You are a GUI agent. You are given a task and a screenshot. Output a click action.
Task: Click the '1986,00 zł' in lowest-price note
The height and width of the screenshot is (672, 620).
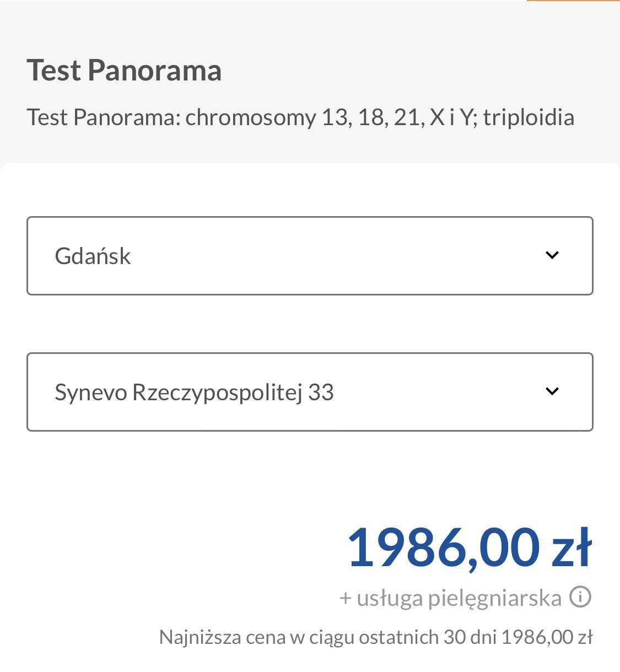[x=547, y=637]
